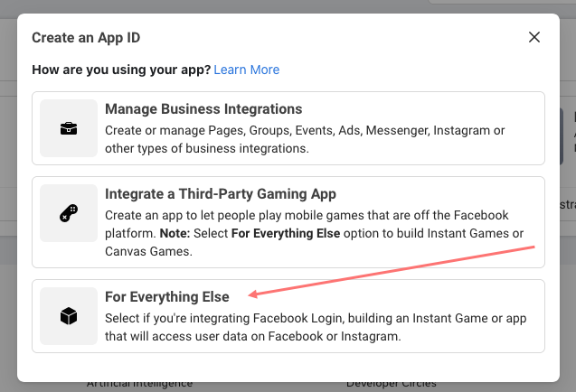Open Artificial Intelligence link behind the dialog
576x392 pixels.
139,384
